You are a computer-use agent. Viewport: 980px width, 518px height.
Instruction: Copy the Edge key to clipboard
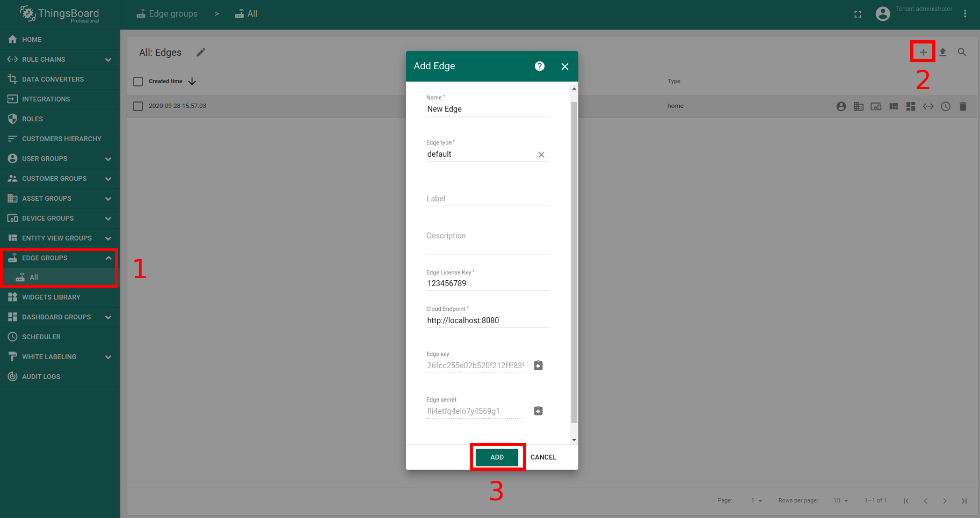(538, 366)
